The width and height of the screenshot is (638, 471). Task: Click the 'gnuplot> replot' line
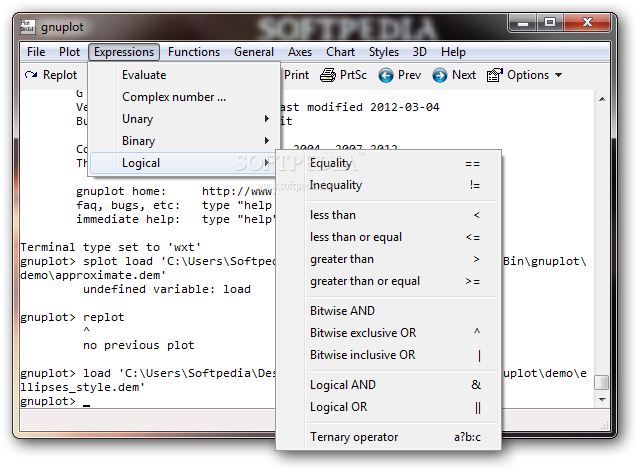[x=72, y=317]
